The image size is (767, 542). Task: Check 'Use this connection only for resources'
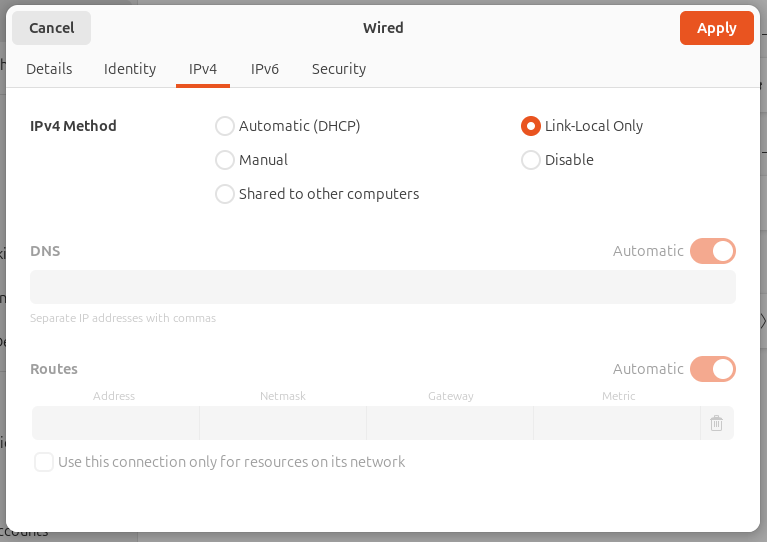tap(44, 462)
